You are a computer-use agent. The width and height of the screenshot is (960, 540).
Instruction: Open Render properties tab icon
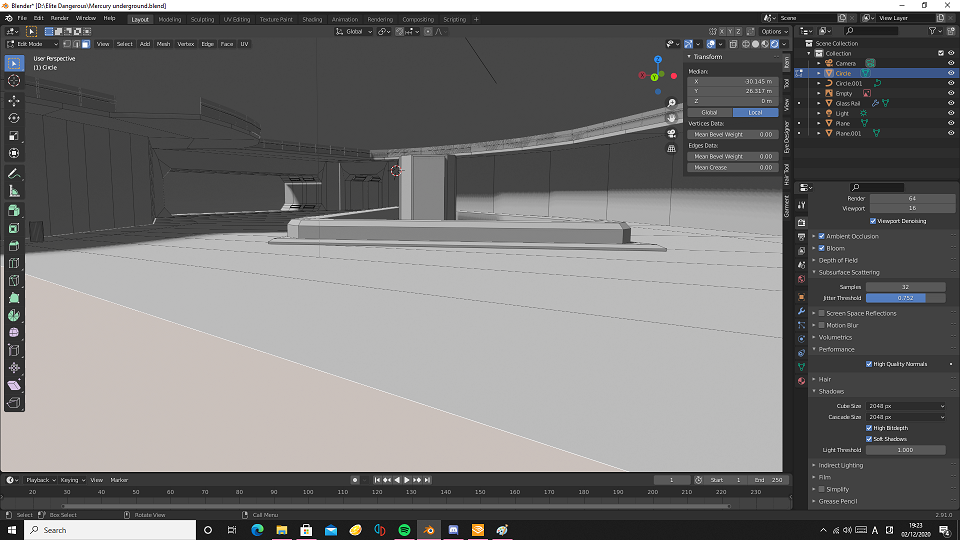[801, 223]
